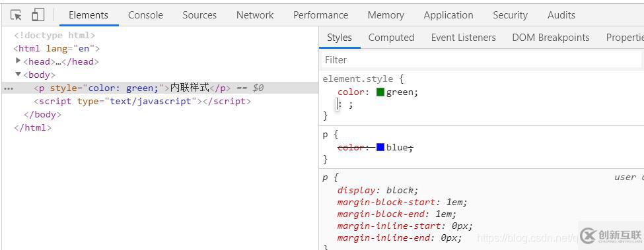Click the element.style selector text
The image size is (644, 250).
358,78
